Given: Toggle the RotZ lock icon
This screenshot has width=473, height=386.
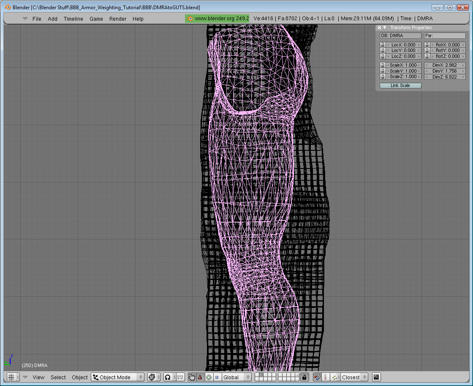Looking at the screenshot, I should tap(427, 56).
